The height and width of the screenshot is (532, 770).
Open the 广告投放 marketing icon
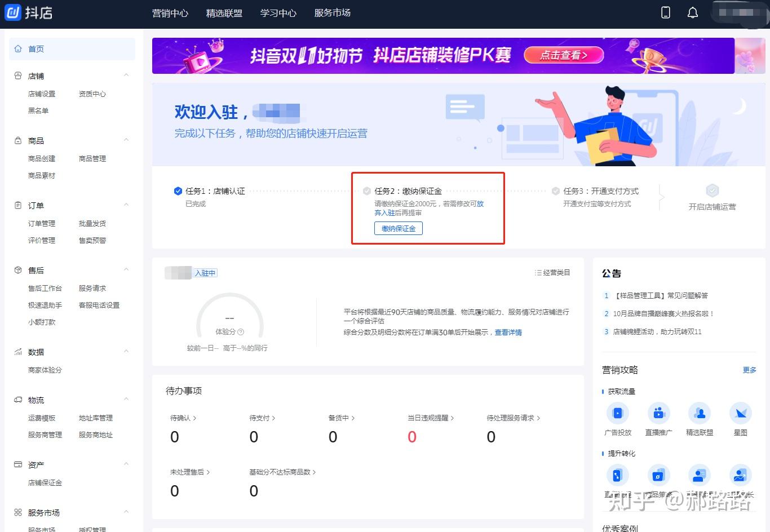[x=618, y=413]
